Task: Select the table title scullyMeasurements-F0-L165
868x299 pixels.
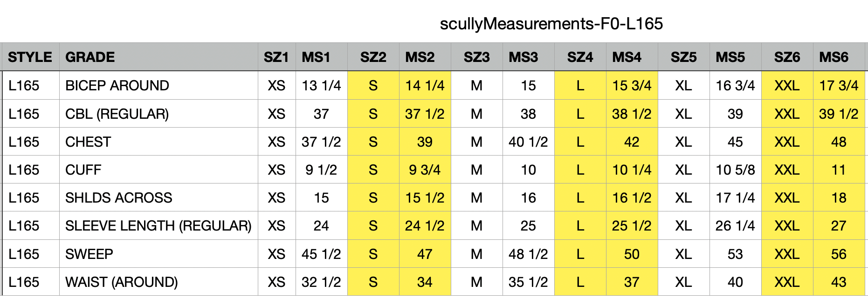Action: click(551, 24)
